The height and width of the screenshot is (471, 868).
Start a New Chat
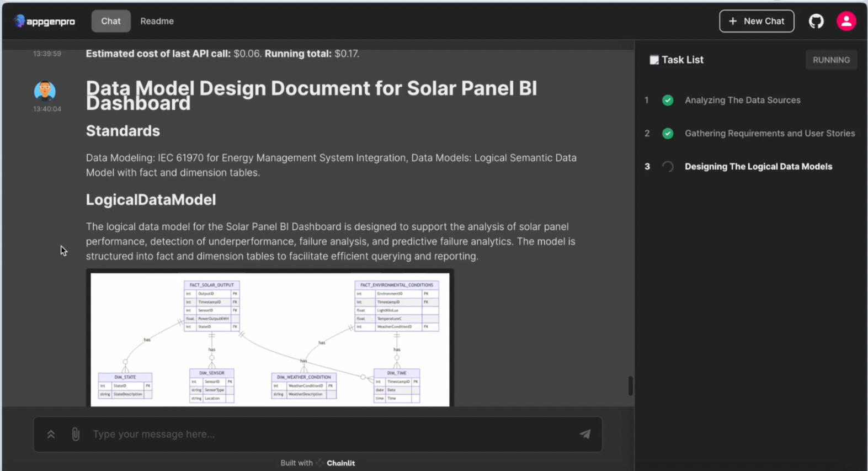[756, 22]
